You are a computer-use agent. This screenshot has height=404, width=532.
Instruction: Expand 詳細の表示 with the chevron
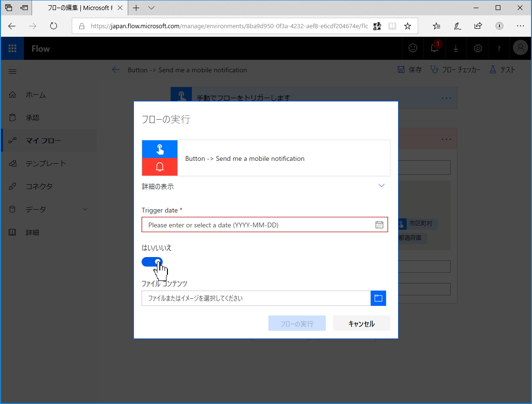pos(381,185)
